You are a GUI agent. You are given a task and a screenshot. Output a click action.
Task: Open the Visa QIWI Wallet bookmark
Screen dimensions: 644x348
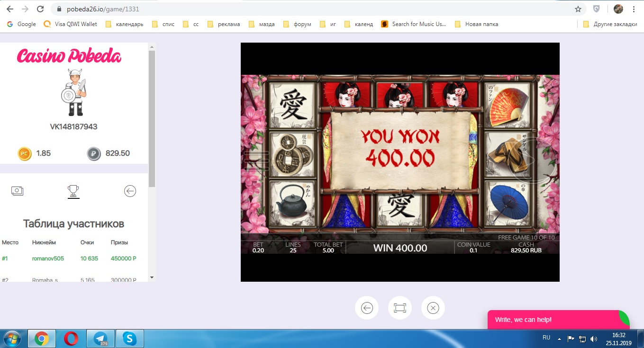click(70, 24)
